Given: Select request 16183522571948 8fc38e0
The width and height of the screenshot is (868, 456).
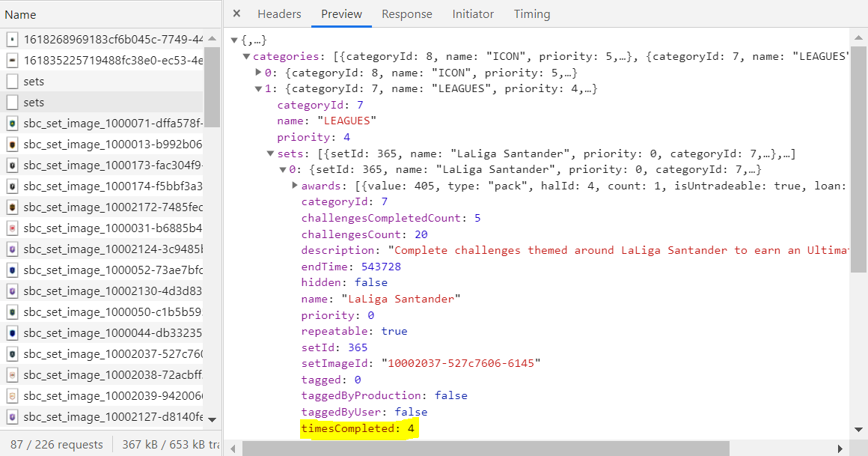Looking at the screenshot, I should (113, 61).
